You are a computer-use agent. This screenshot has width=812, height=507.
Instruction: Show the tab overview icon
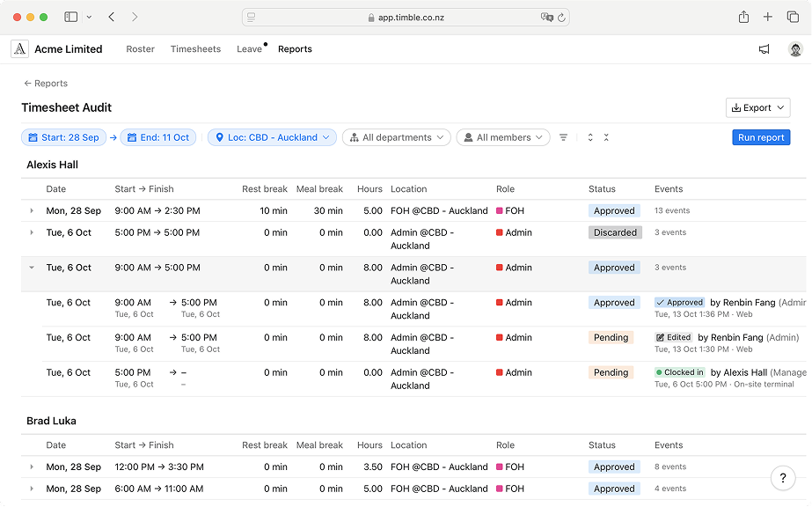tap(793, 17)
